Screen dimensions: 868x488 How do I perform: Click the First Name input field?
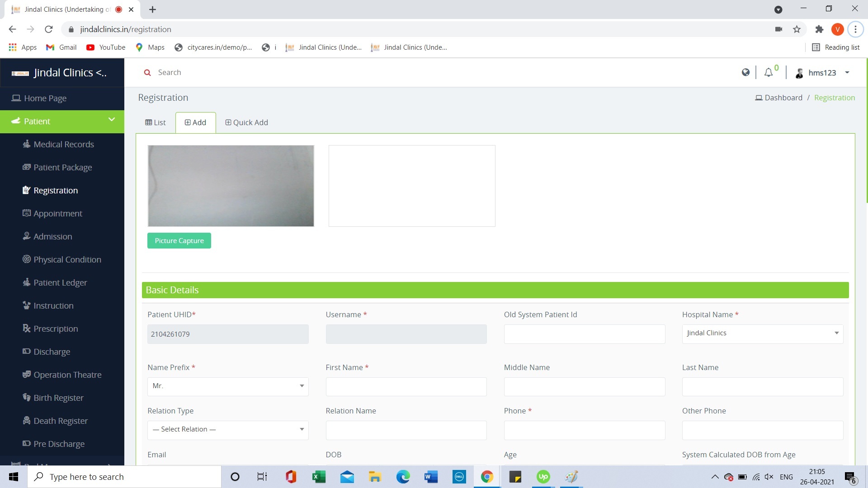click(406, 387)
